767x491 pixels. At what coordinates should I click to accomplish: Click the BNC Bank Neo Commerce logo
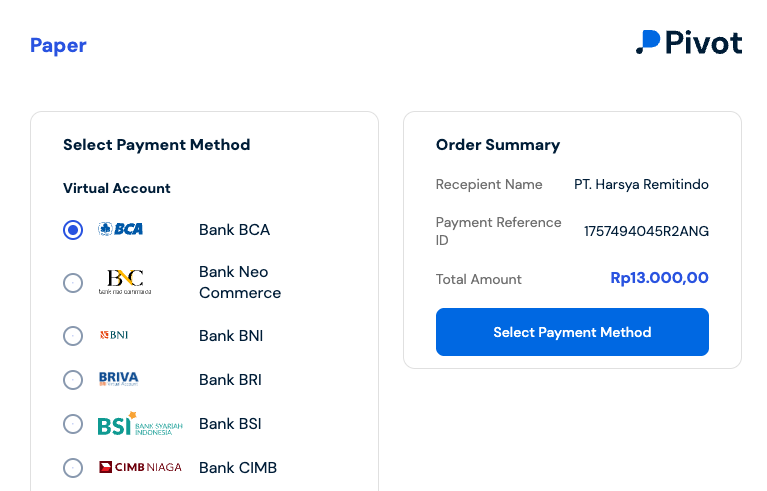pos(125,282)
